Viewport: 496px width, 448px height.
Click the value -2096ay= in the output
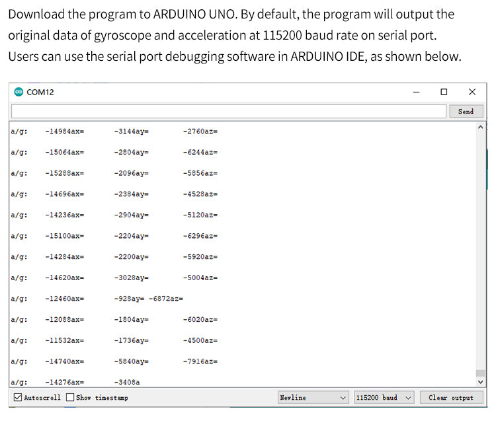click(x=132, y=173)
